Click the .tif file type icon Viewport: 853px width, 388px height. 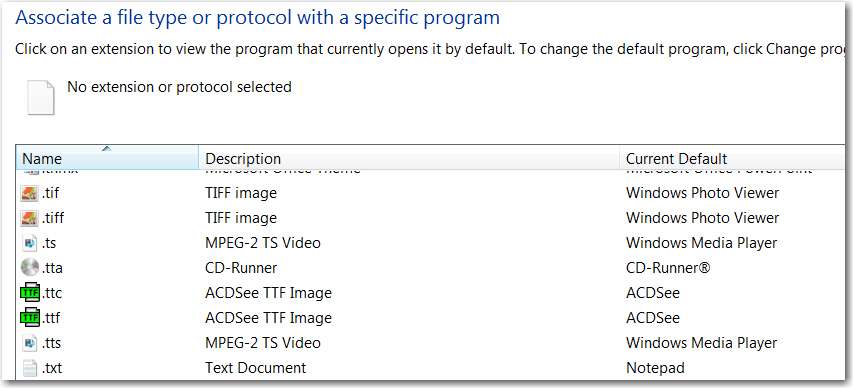[x=29, y=193]
